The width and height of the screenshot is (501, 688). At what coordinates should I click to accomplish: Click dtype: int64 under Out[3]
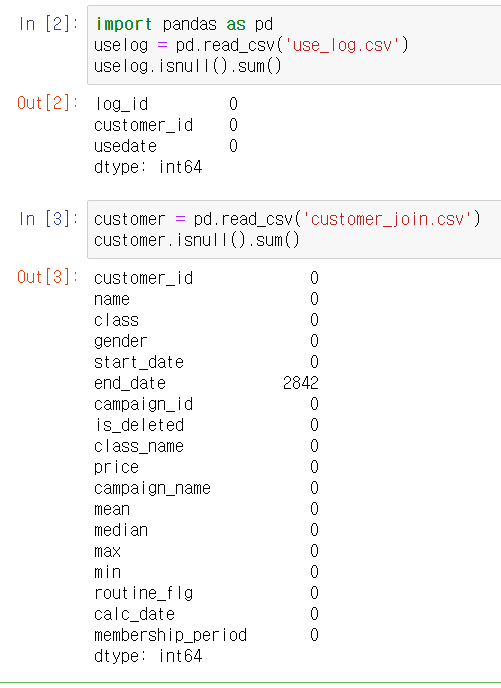(148, 656)
